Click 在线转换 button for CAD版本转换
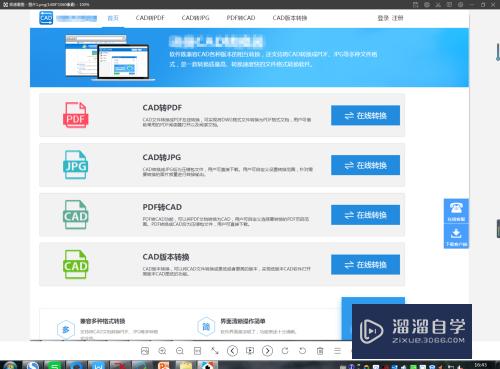 (365, 265)
